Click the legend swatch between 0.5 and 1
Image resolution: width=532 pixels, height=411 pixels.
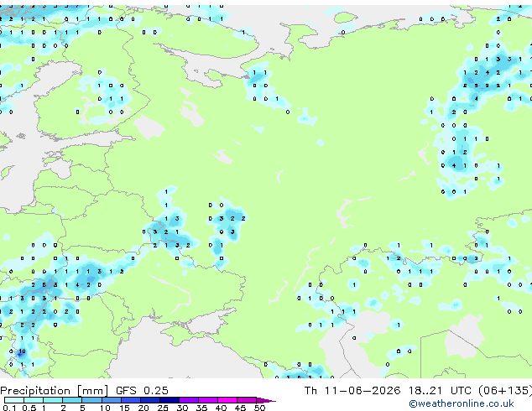click(34, 400)
